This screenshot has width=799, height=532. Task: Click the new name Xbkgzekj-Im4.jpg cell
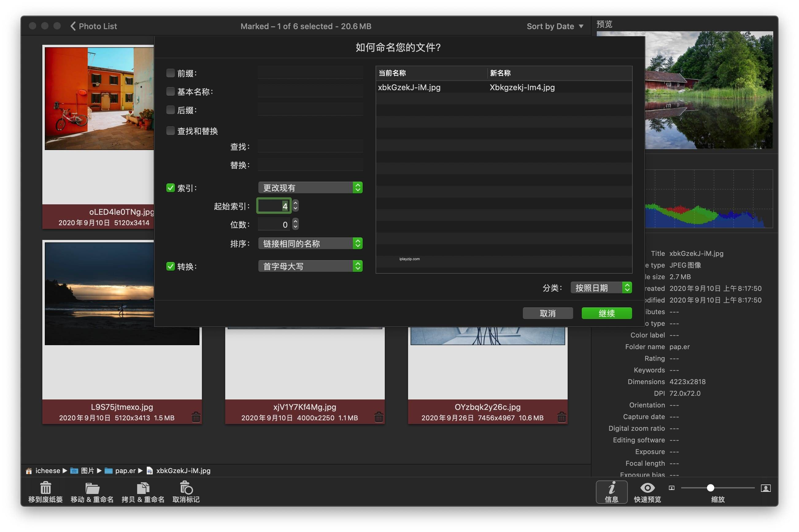tap(522, 87)
